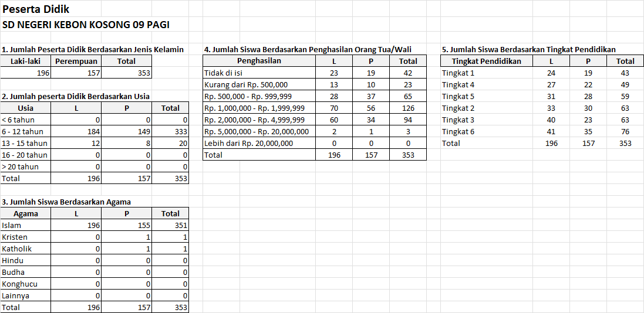Viewport: 644px width, 313px height.
Task: Select the 'Tingkat 5' row label
Action: [487, 96]
